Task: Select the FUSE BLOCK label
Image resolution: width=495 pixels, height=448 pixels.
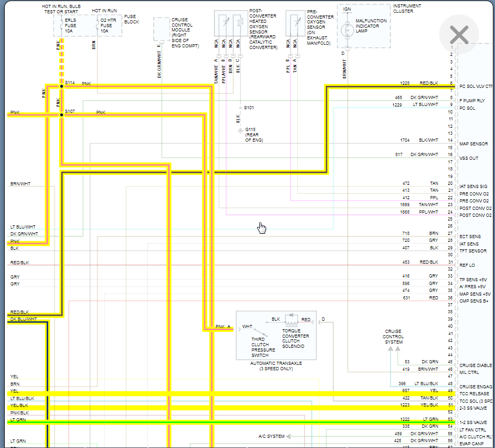Action: tap(131, 19)
